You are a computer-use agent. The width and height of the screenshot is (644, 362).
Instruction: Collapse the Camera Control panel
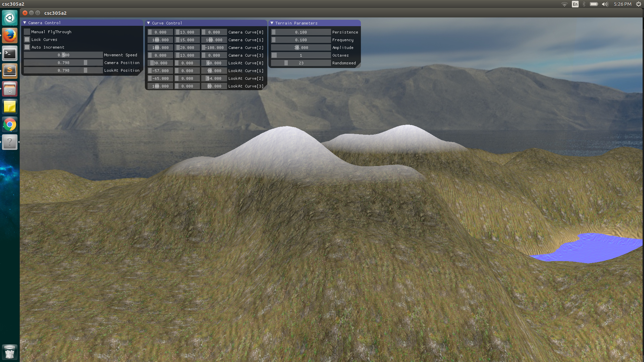coord(25,23)
